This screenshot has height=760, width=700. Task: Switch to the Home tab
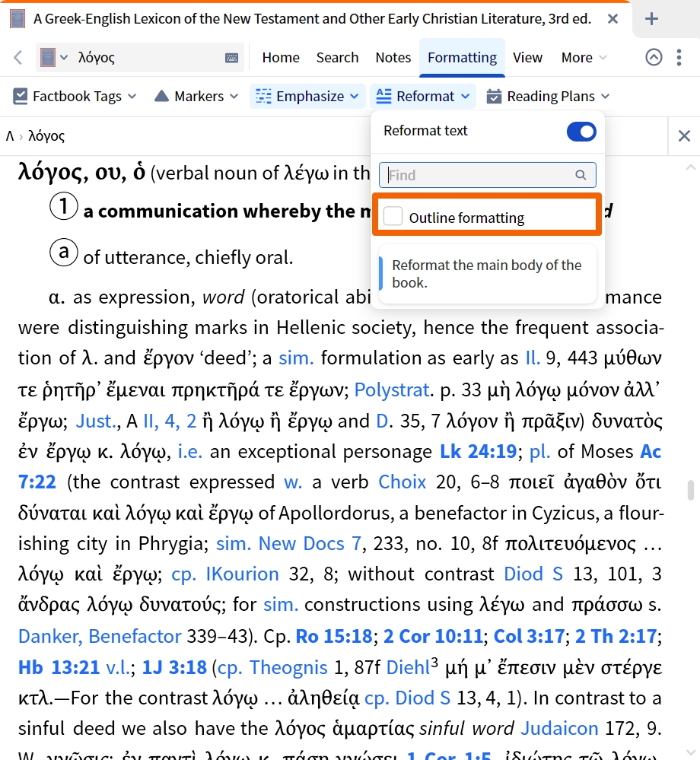click(281, 57)
